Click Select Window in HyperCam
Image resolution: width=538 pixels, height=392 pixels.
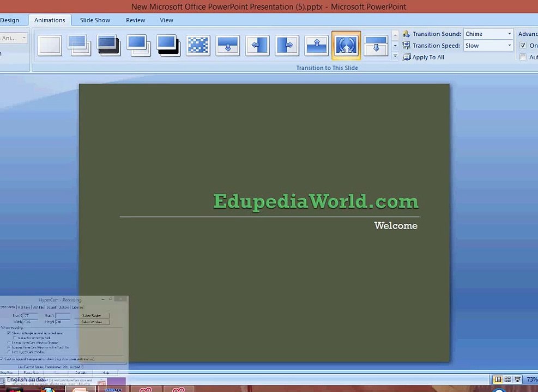click(x=92, y=322)
